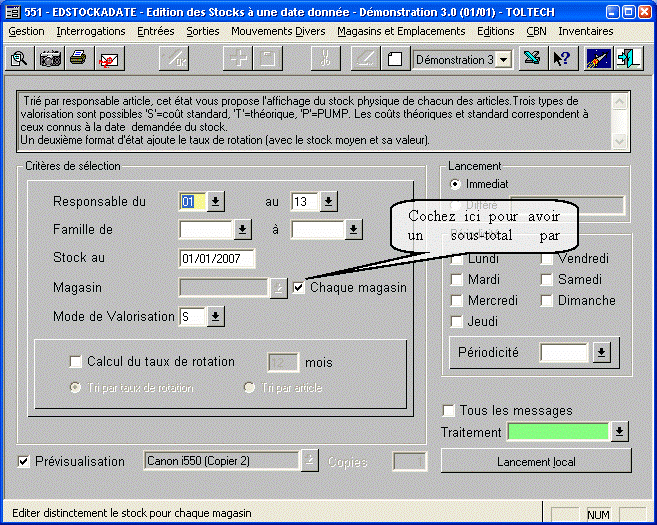The width and height of the screenshot is (657, 525).
Task: Click the exit door icon in toolbar
Action: [x=628, y=59]
